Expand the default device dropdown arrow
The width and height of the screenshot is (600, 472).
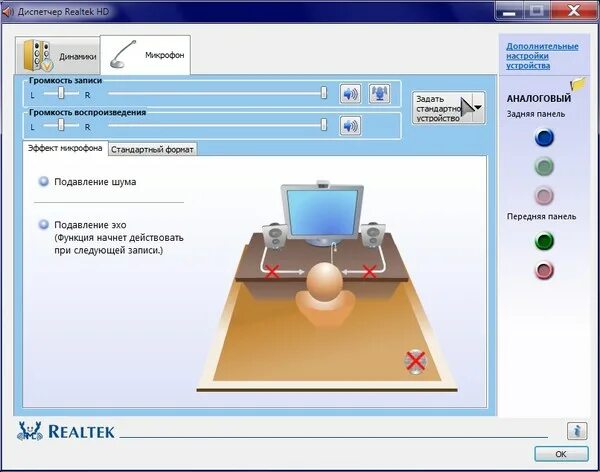point(478,108)
